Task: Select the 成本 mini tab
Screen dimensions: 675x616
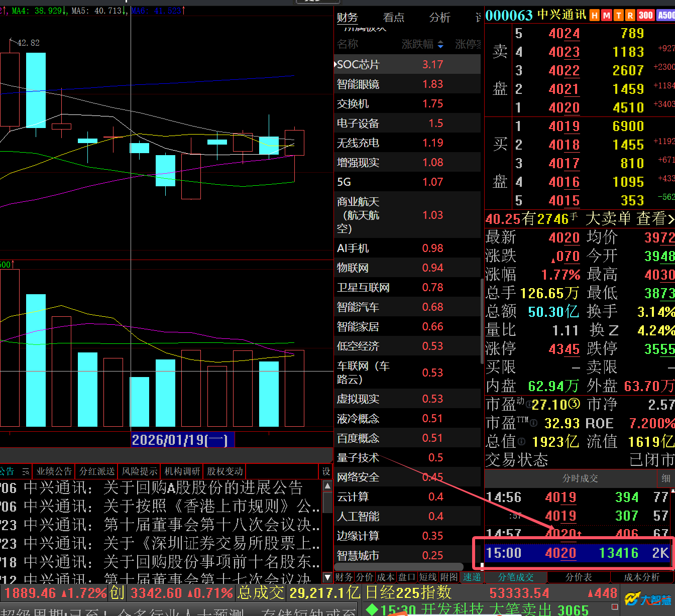Action: pyautogui.click(x=386, y=577)
